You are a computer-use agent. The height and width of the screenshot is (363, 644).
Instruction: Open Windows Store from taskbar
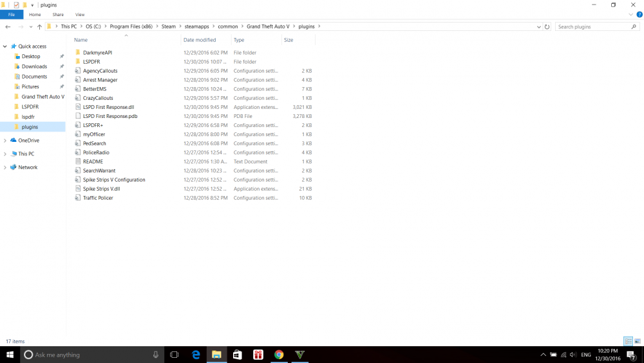(238, 355)
